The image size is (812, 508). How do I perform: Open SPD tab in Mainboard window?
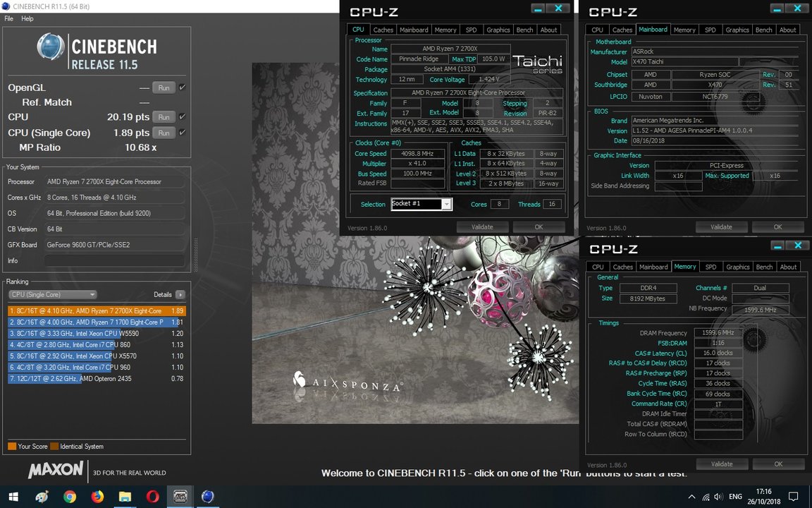tap(710, 30)
